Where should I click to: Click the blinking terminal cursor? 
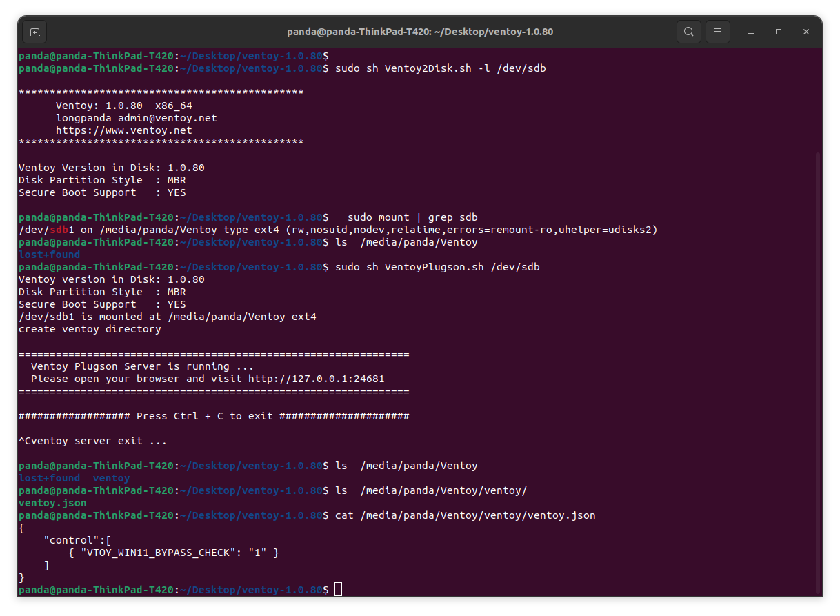[x=338, y=590]
